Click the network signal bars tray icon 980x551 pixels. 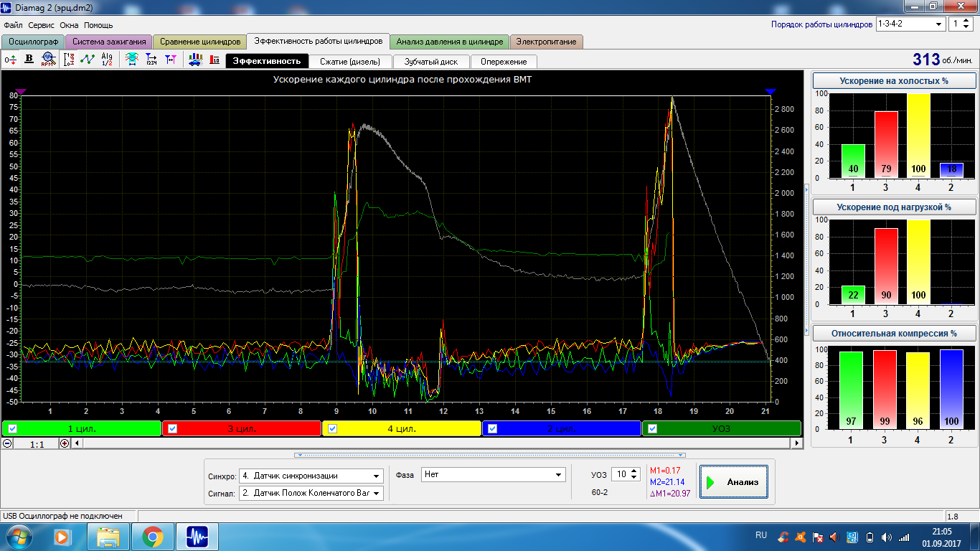point(904,537)
